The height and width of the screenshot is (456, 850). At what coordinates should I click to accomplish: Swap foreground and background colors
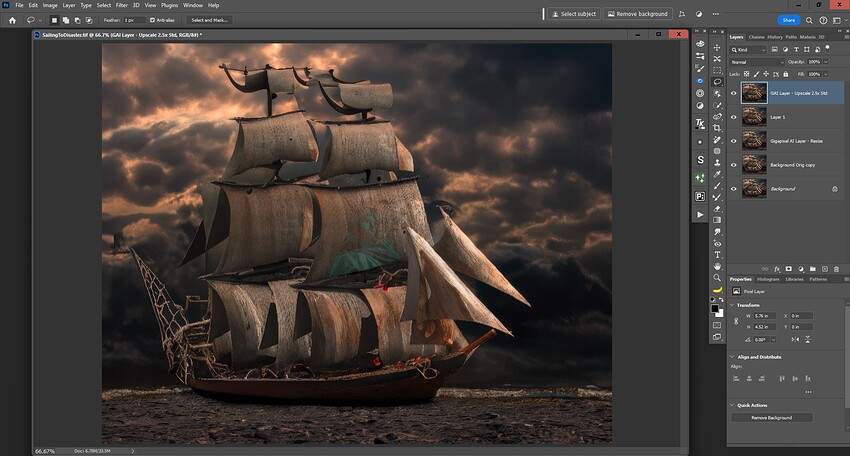pyautogui.click(x=721, y=300)
